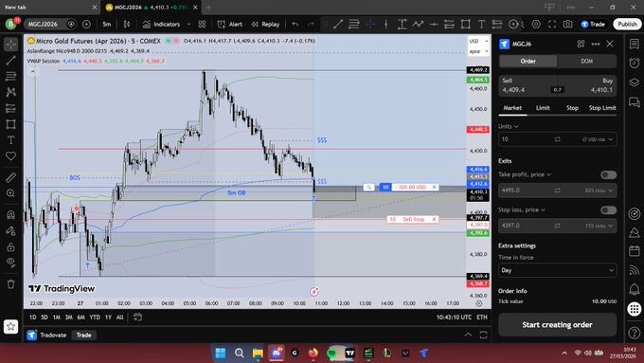The width and height of the screenshot is (644, 363).
Task: Undo the last chart action
Action: 295,25
